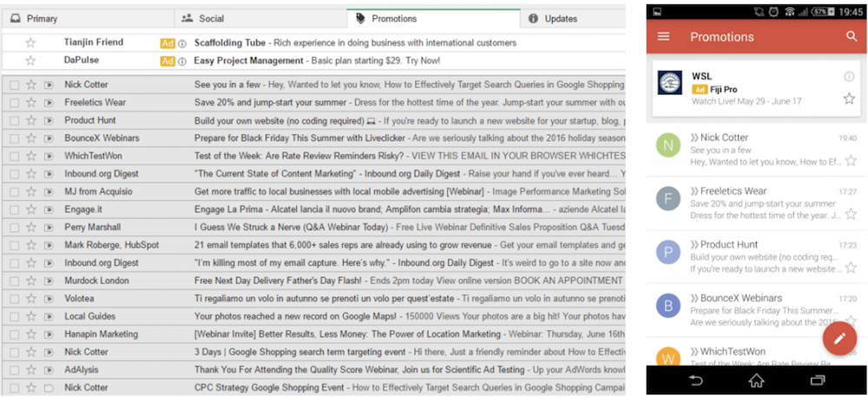Star the Murdock London email
868x398 pixels.
click(x=31, y=281)
